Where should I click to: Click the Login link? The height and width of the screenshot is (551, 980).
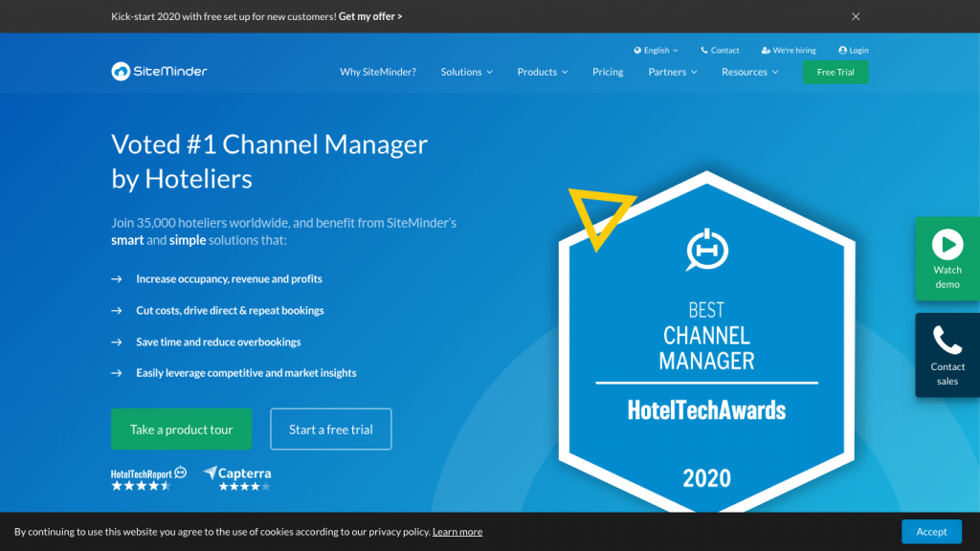click(854, 51)
